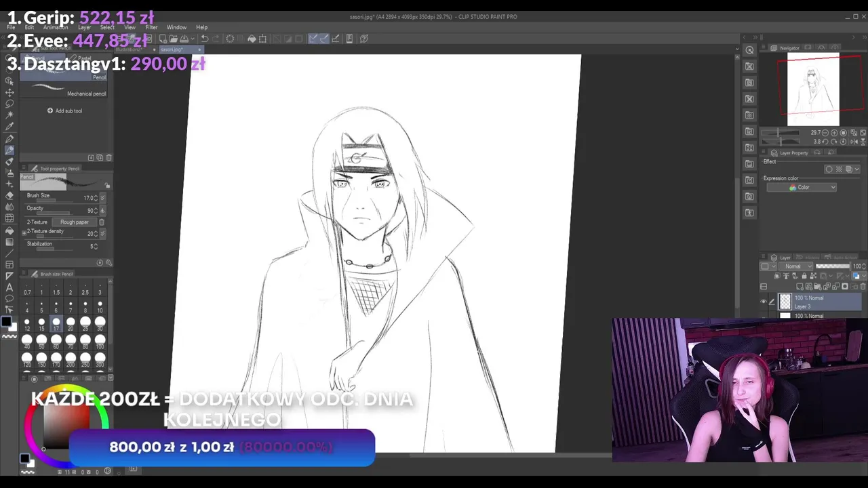Open 2-Texture density dynamics button
Viewport: 868px width, 488px height.
click(103, 234)
